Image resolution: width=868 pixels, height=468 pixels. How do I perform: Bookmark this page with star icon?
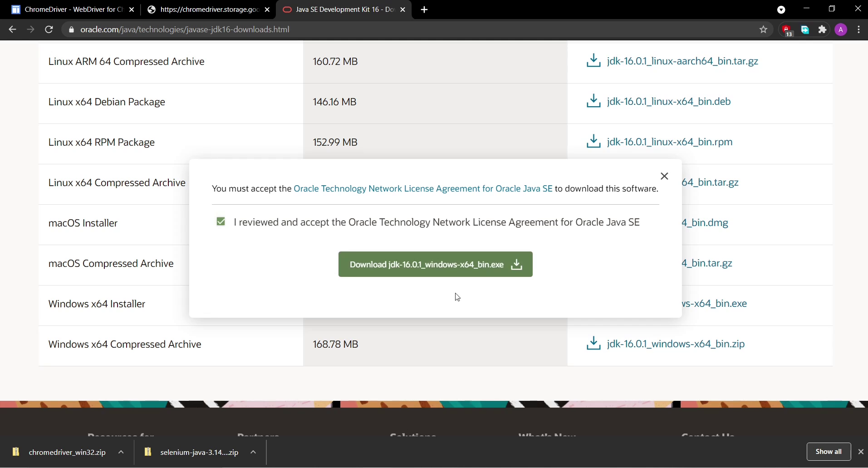[764, 30]
